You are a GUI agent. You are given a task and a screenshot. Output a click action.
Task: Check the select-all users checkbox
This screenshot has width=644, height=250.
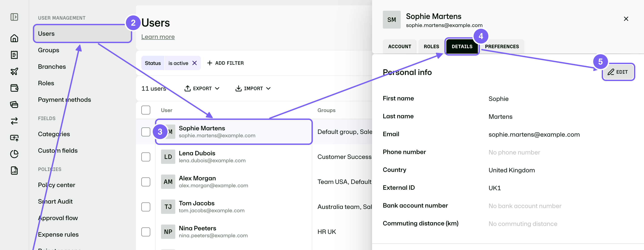tap(146, 110)
